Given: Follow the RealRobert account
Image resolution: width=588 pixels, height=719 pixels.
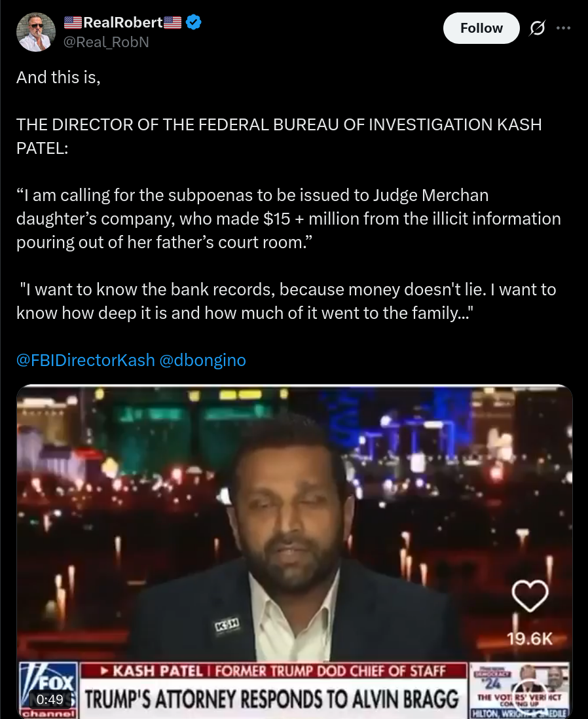Looking at the screenshot, I should pyautogui.click(x=481, y=28).
